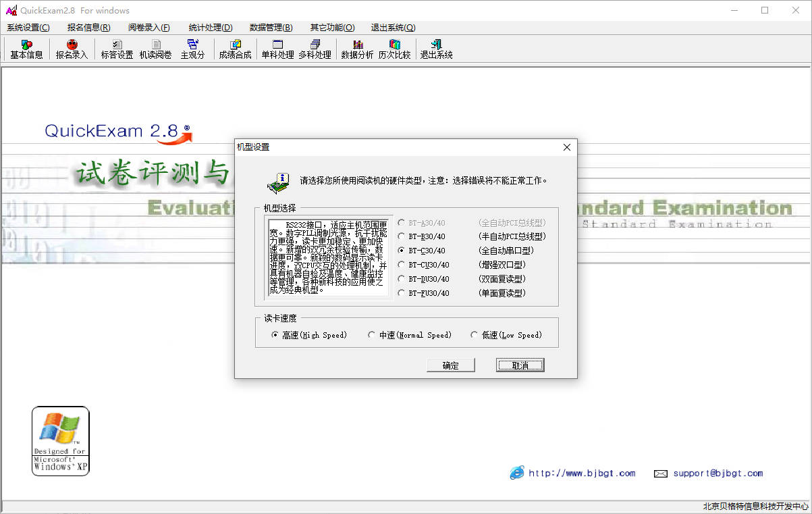The image size is (812, 514).
Task: Open the 历次比较 toolbar icon
Action: point(394,49)
